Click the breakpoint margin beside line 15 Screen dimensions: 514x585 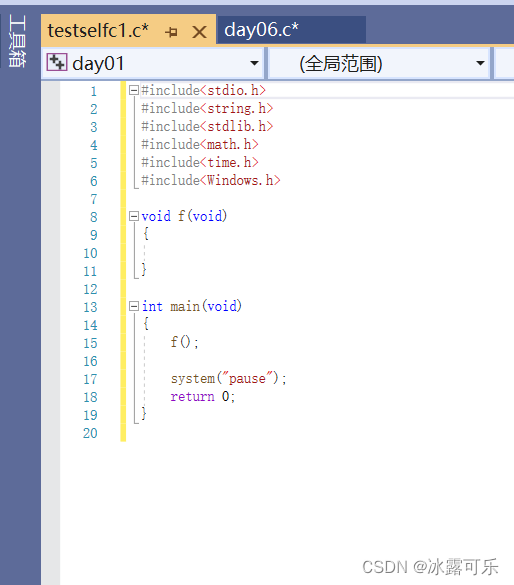coord(51,343)
